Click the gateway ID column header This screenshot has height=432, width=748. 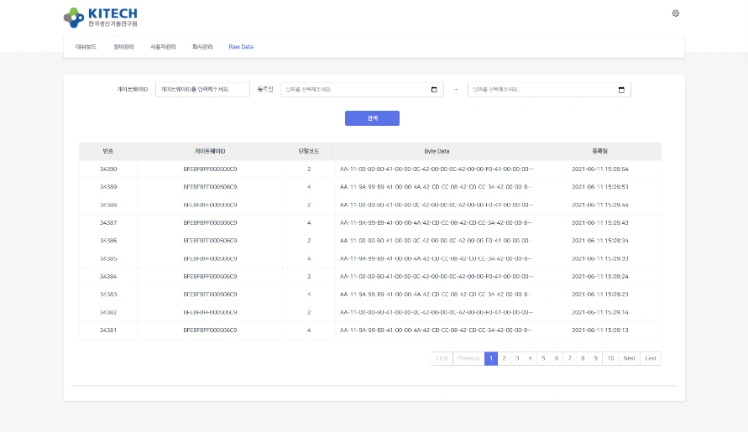click(x=210, y=151)
